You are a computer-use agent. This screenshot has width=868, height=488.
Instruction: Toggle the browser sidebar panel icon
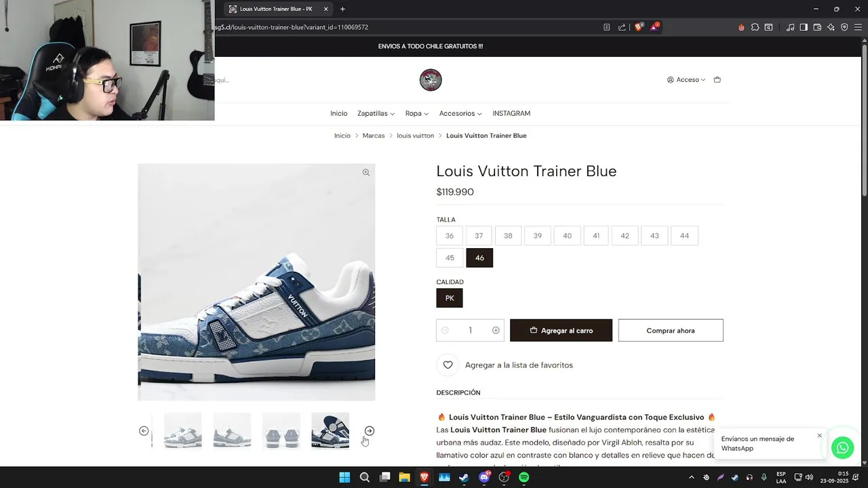point(804,27)
